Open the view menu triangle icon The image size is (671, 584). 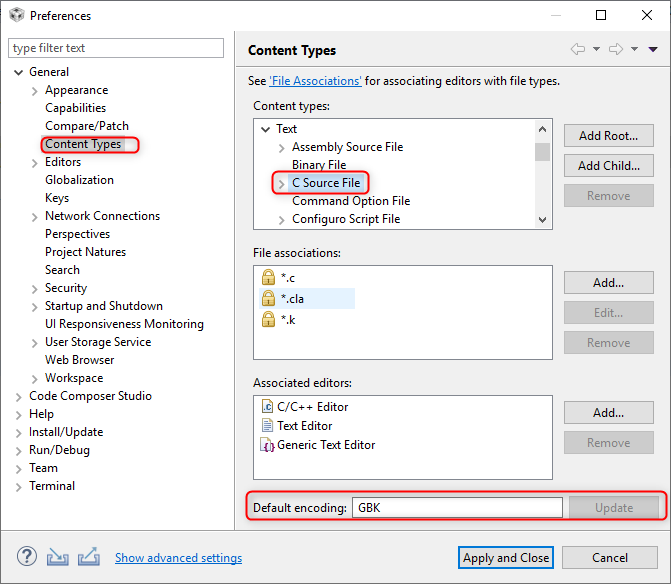pyautogui.click(x=652, y=49)
